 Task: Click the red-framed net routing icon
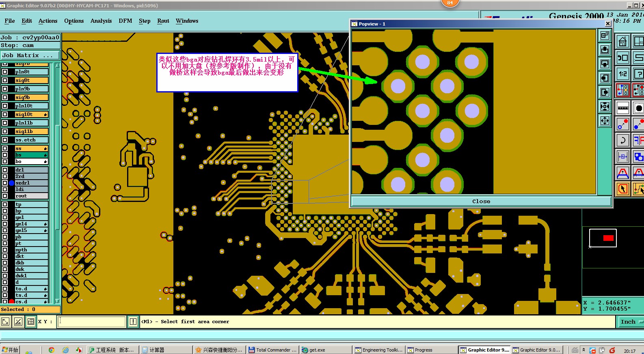622,90
